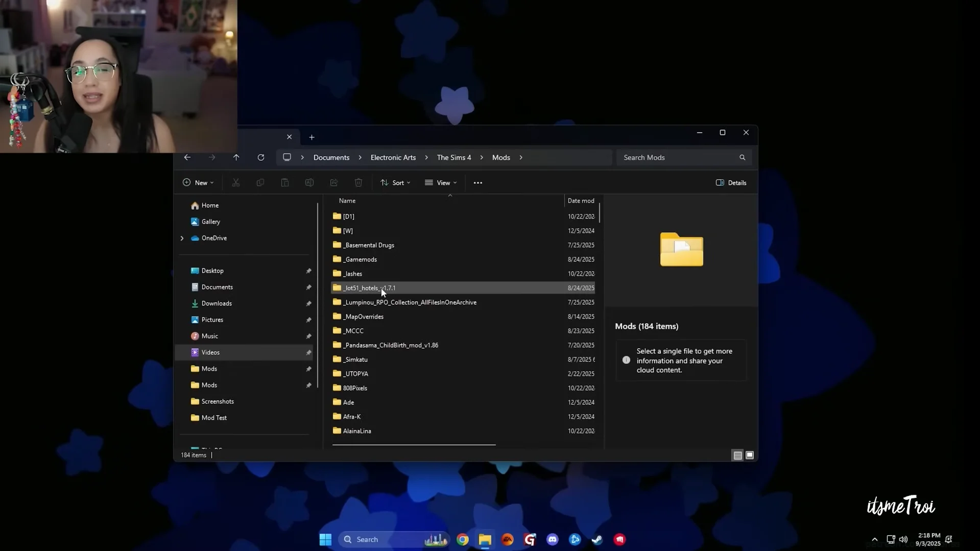Open the View dropdown menu

point(441,183)
